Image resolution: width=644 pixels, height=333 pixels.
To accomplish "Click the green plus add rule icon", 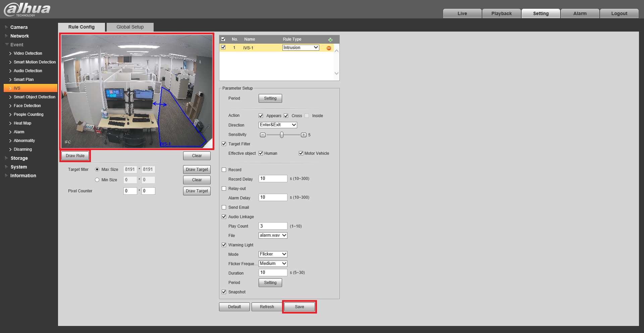I will coord(330,40).
